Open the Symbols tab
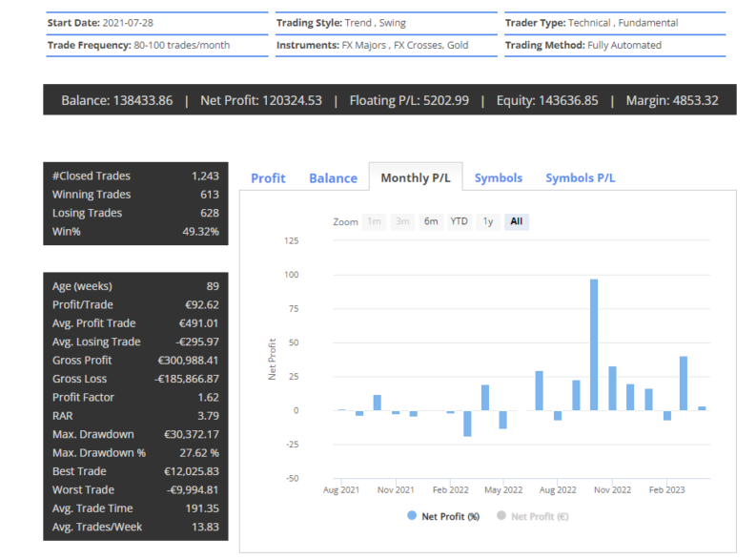 499,178
